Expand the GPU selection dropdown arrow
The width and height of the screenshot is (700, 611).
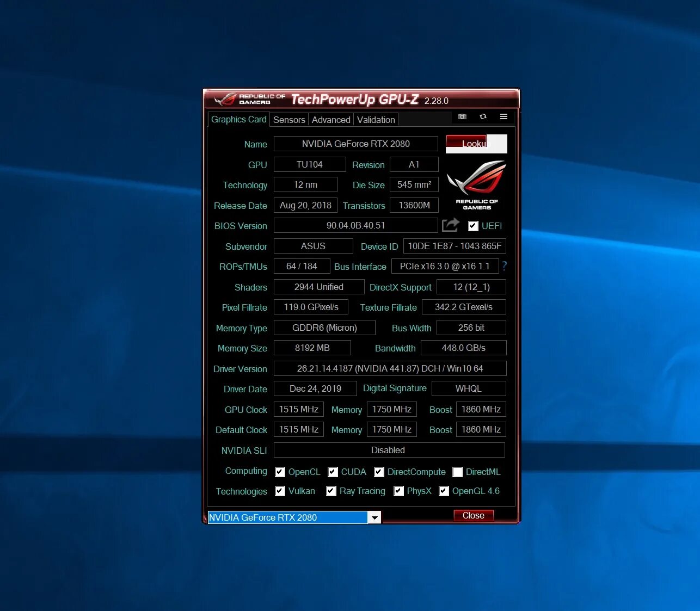click(x=374, y=517)
